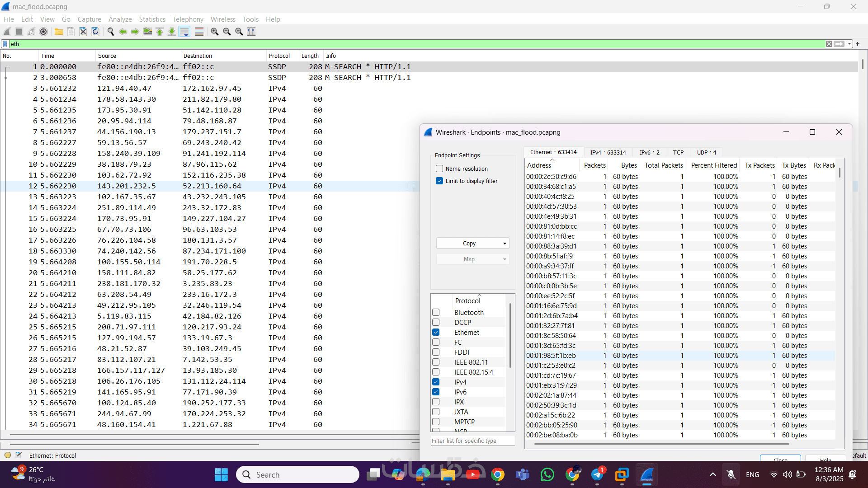
Task: Check the Bluetooth protocol checkbox
Action: pos(436,312)
